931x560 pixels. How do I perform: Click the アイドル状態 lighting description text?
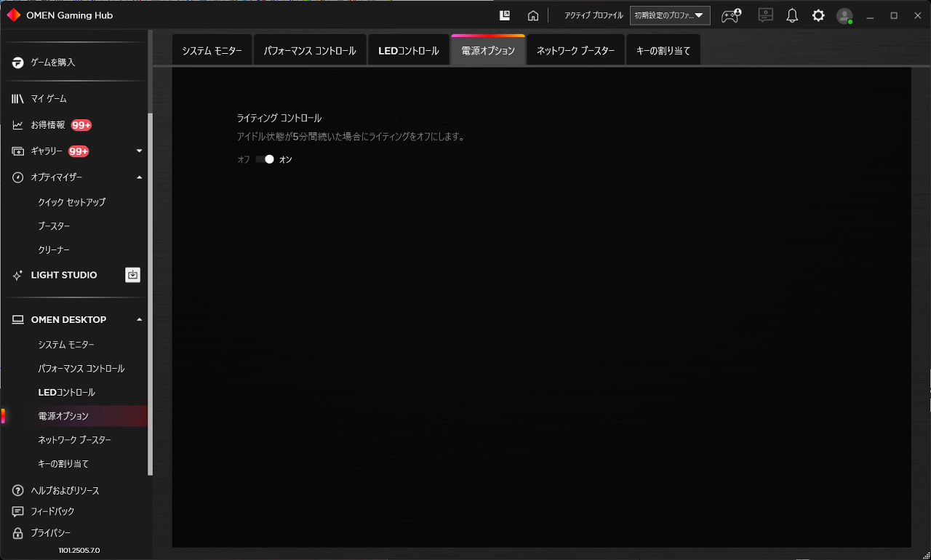coord(351,137)
